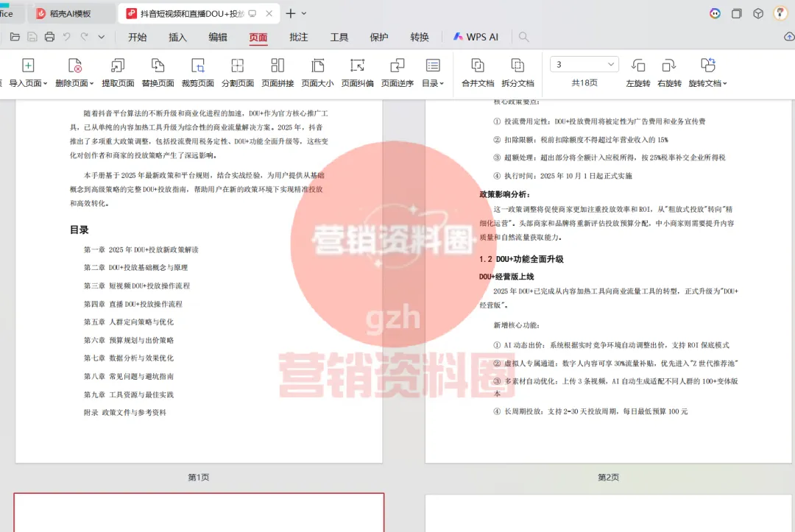Open the page number dropdown showing 3

click(584, 64)
